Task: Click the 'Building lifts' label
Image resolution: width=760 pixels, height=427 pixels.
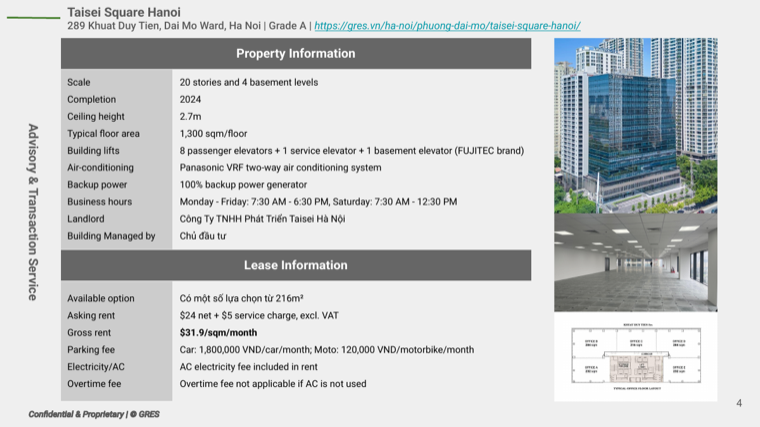Action: [93, 151]
